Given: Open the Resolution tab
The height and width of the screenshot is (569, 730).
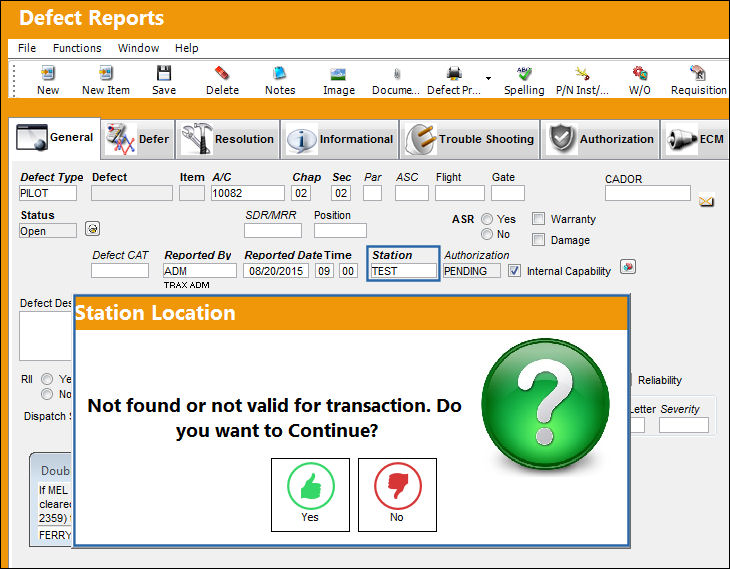Looking at the screenshot, I should point(228,139).
